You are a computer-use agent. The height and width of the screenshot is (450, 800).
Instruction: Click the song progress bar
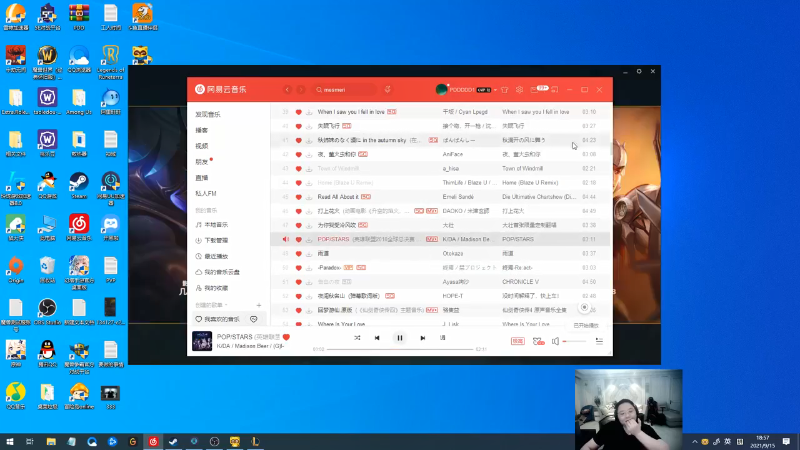point(400,349)
